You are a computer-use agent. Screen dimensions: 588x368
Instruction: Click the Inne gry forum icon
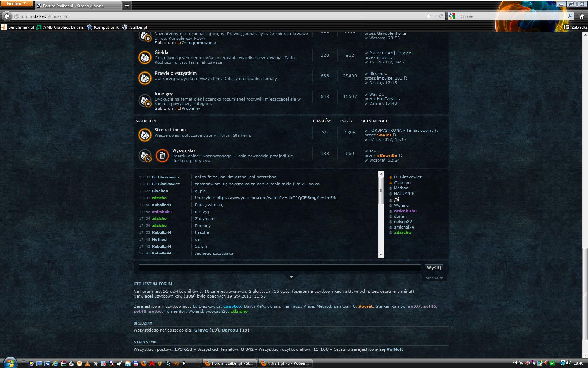point(145,101)
